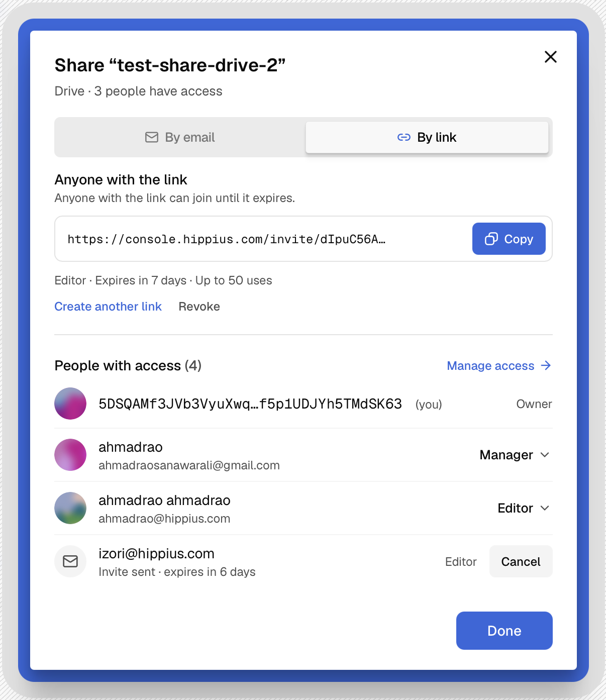
Task: Click the Owner role label
Action: 534,404
